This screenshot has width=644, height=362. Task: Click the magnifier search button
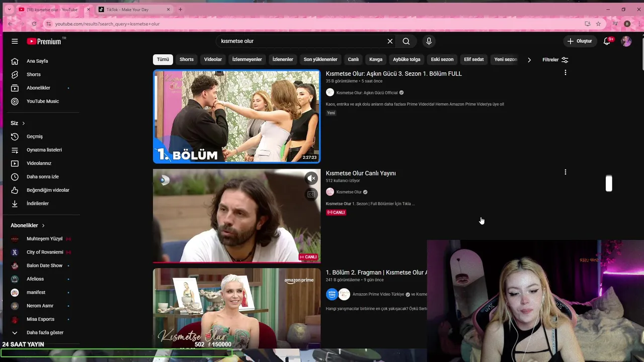(406, 41)
